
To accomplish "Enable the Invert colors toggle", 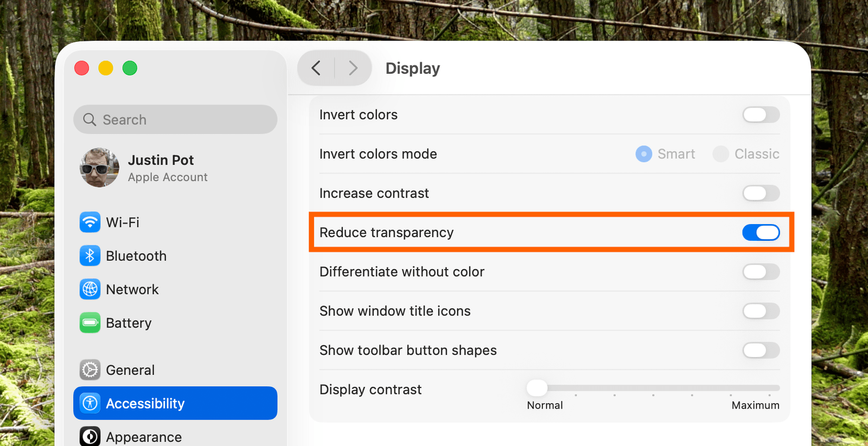I will click(x=761, y=114).
